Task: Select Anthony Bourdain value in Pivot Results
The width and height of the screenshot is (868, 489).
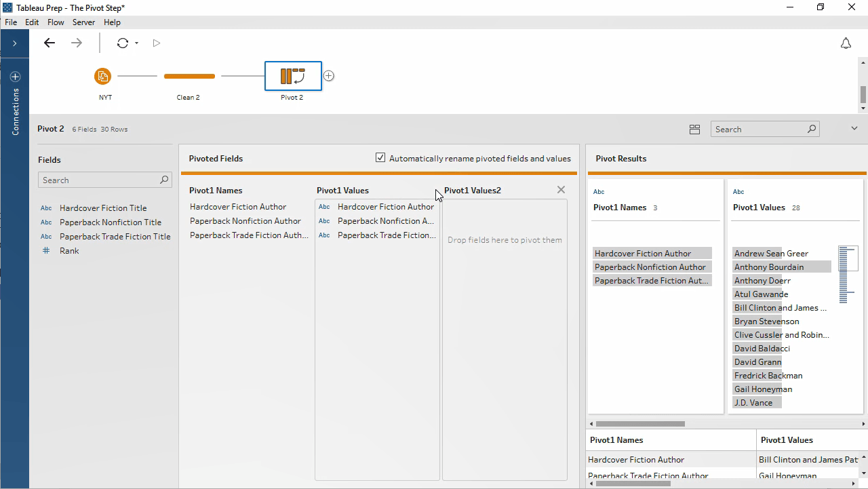Action: 769,267
